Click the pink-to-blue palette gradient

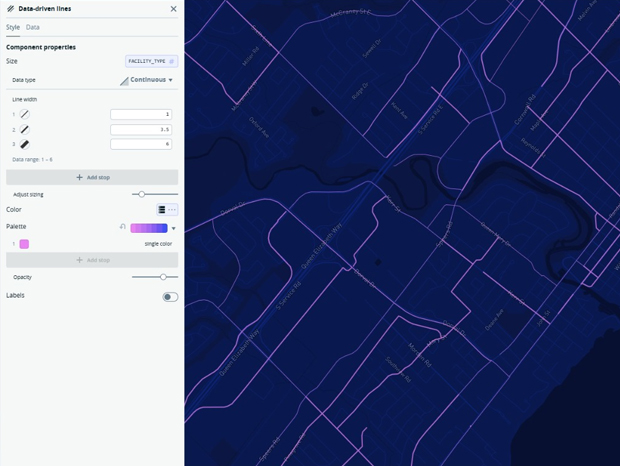(x=149, y=228)
